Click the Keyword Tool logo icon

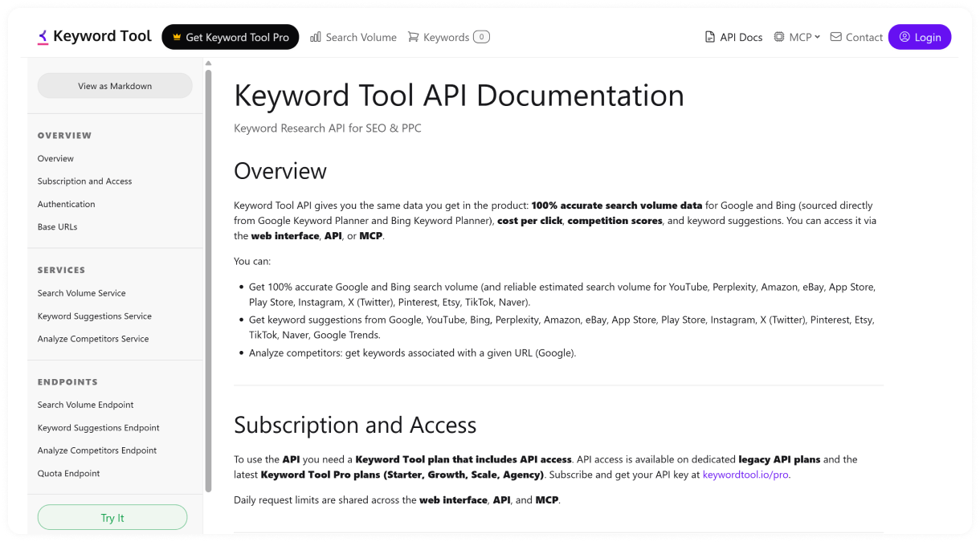coord(43,37)
